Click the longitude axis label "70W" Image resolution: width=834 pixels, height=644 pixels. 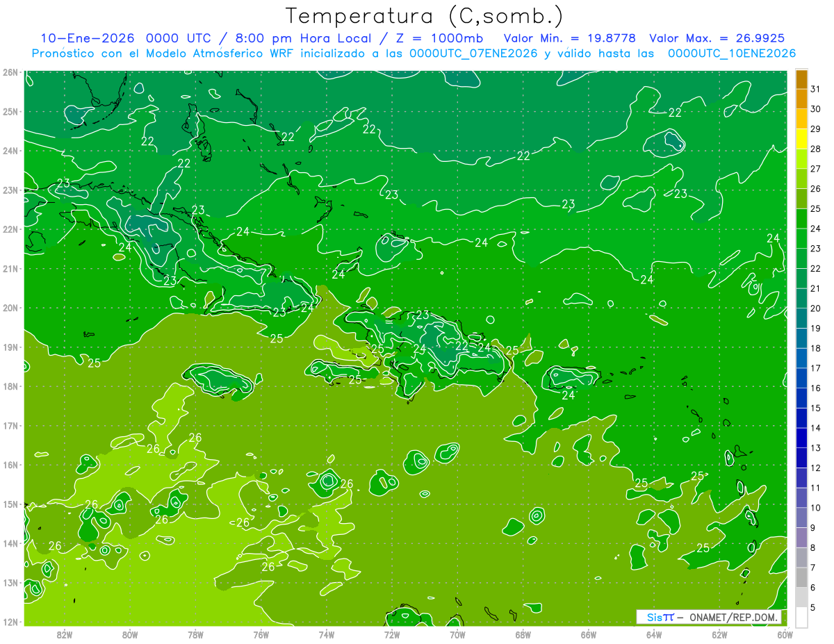pyautogui.click(x=457, y=634)
